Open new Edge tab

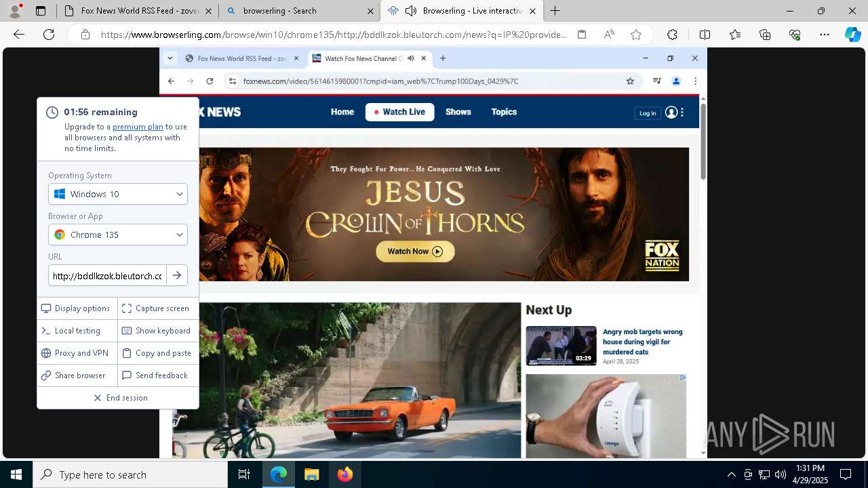click(x=555, y=11)
